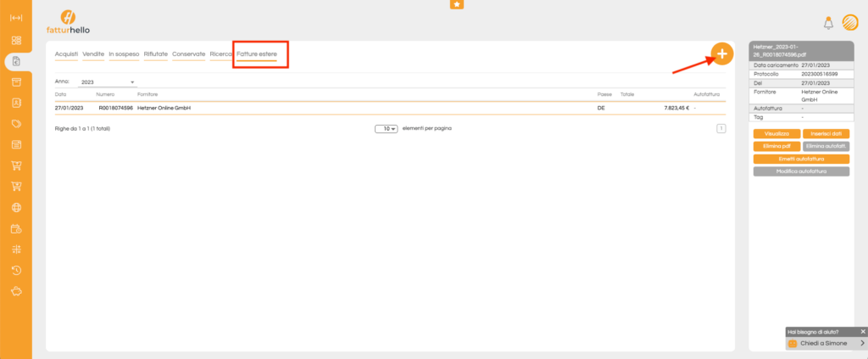Expand the Chiedi a Simone chat chevron
The width and height of the screenshot is (868, 359).
pyautogui.click(x=862, y=344)
